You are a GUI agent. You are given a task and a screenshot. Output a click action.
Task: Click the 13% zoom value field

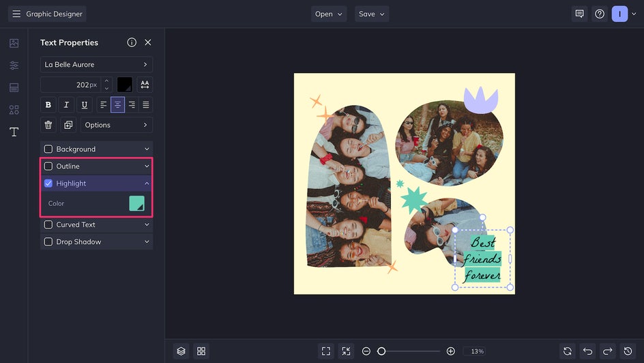(475, 351)
